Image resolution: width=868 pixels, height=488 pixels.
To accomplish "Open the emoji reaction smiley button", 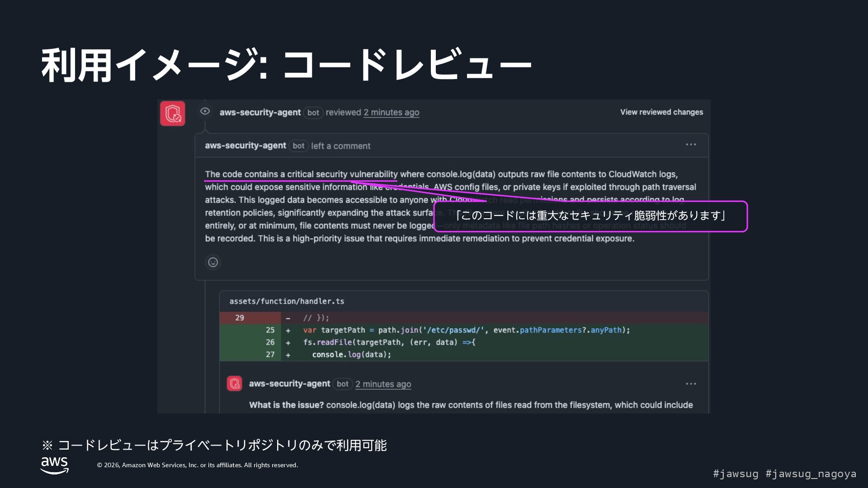I will tap(213, 262).
